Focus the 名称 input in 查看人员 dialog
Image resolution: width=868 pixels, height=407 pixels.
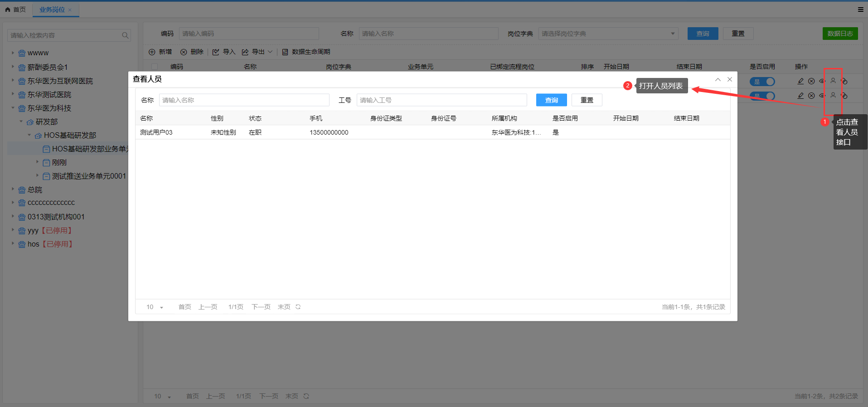[244, 100]
